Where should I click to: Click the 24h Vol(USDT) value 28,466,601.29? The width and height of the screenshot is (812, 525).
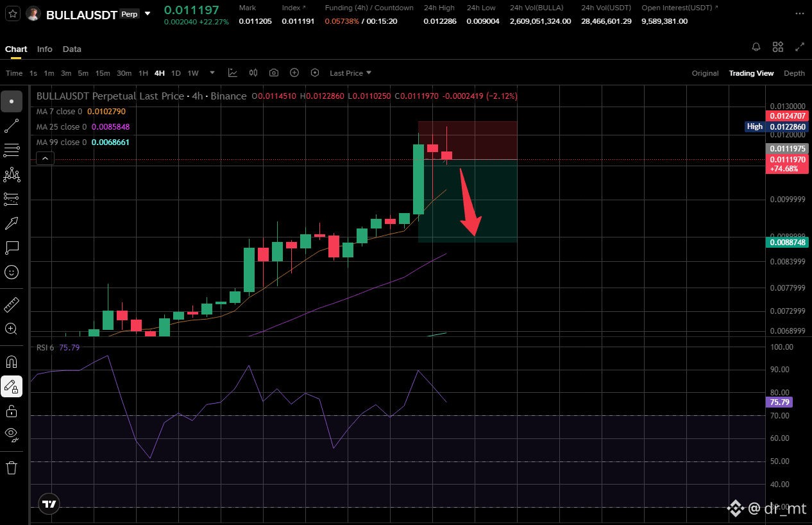(606, 21)
